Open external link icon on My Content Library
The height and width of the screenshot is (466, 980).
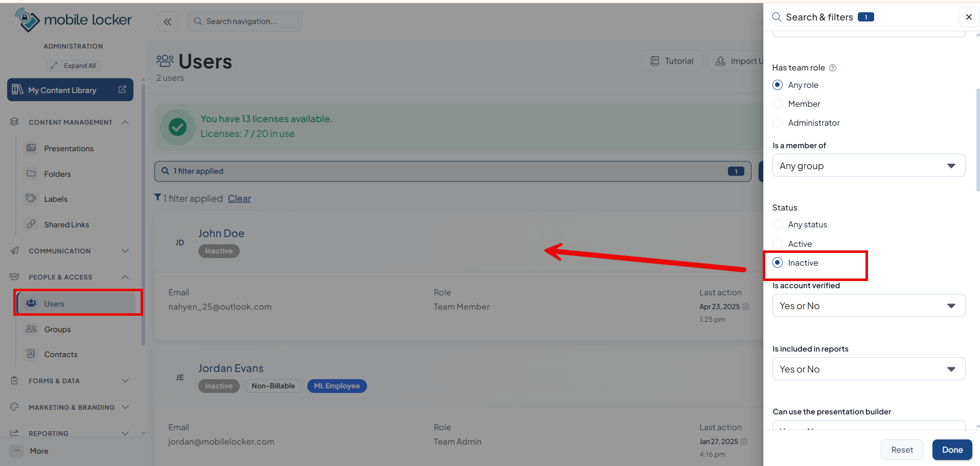coord(122,89)
